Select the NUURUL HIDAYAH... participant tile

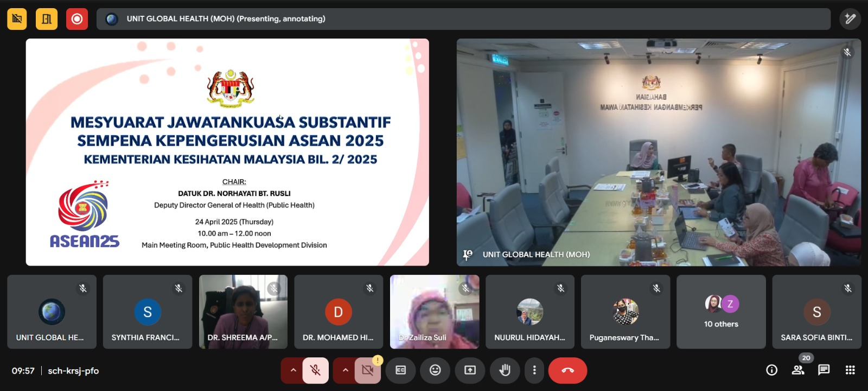pyautogui.click(x=530, y=312)
